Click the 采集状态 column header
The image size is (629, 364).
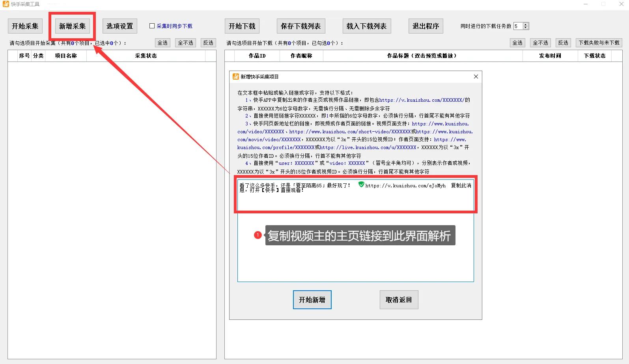pos(146,56)
